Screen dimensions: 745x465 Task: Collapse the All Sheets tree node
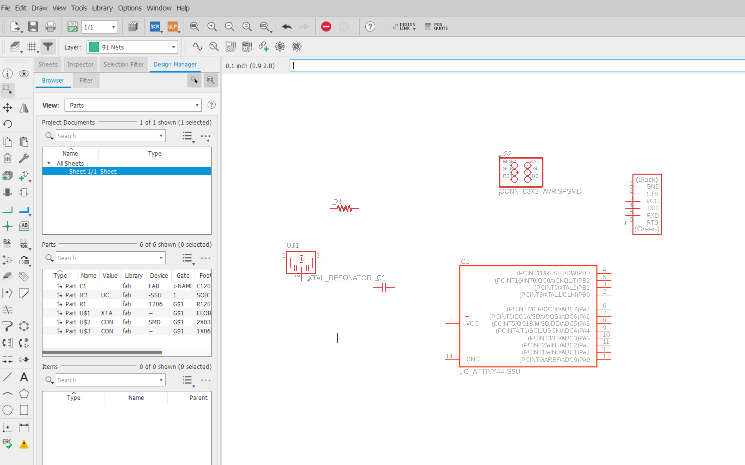pos(48,163)
